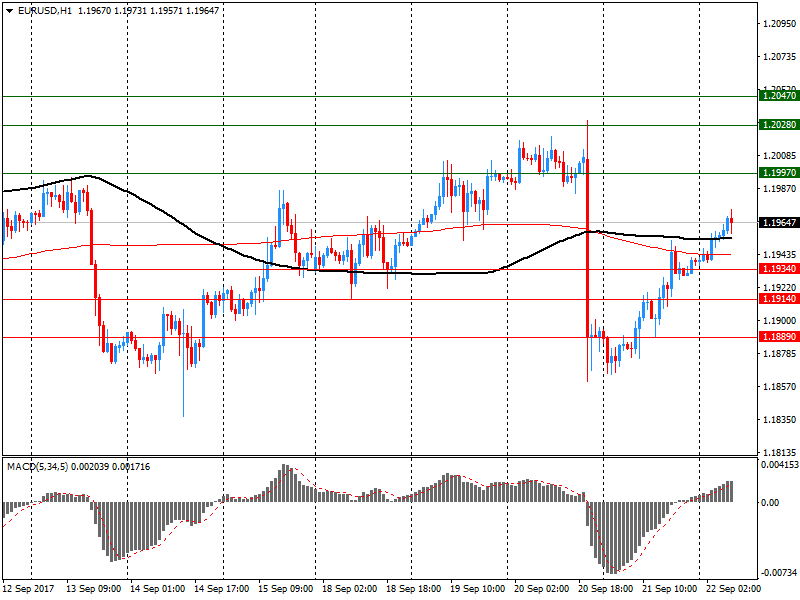Select the 1.20280 green resistance level label
This screenshot has height=600, width=800.
coord(779,124)
